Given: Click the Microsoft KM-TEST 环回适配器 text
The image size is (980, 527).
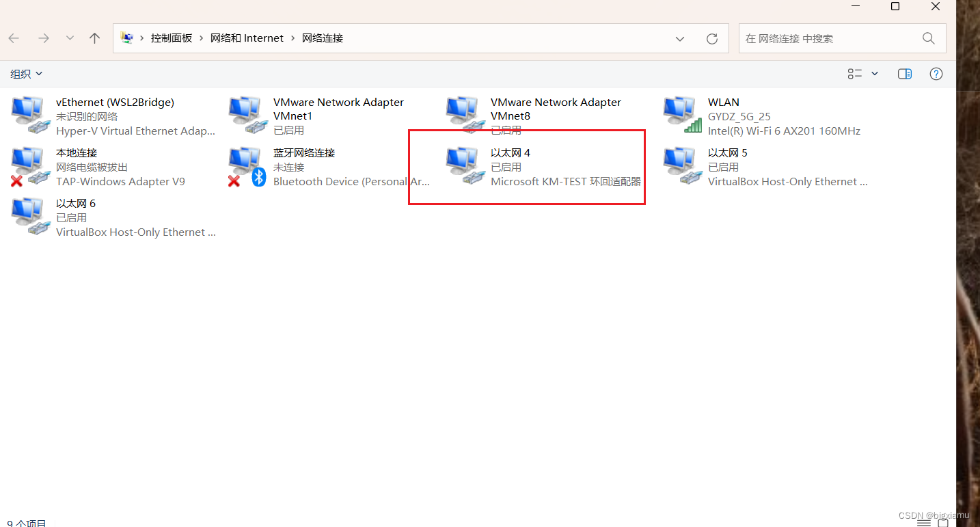Looking at the screenshot, I should (x=566, y=182).
